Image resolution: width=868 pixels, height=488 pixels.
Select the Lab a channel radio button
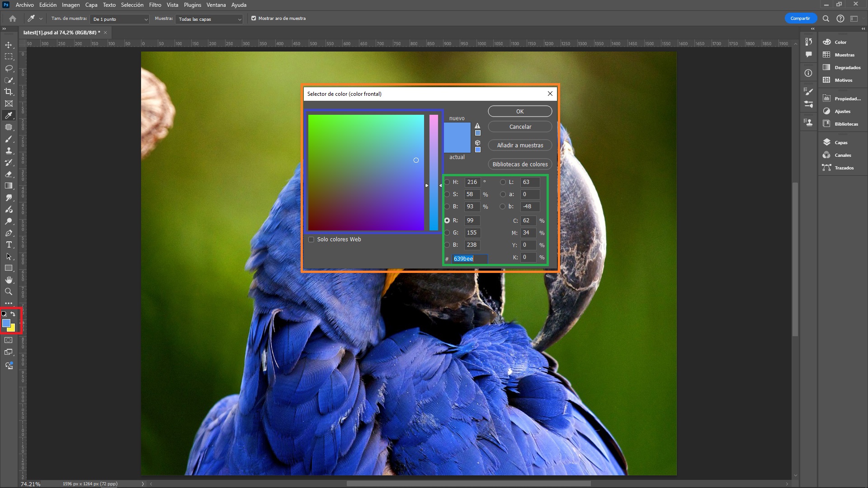[503, 194]
